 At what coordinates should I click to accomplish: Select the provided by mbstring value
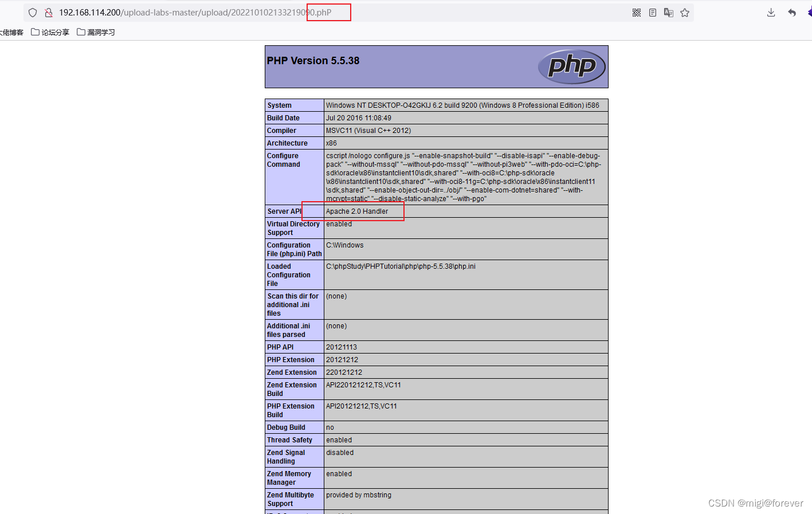coord(359,495)
